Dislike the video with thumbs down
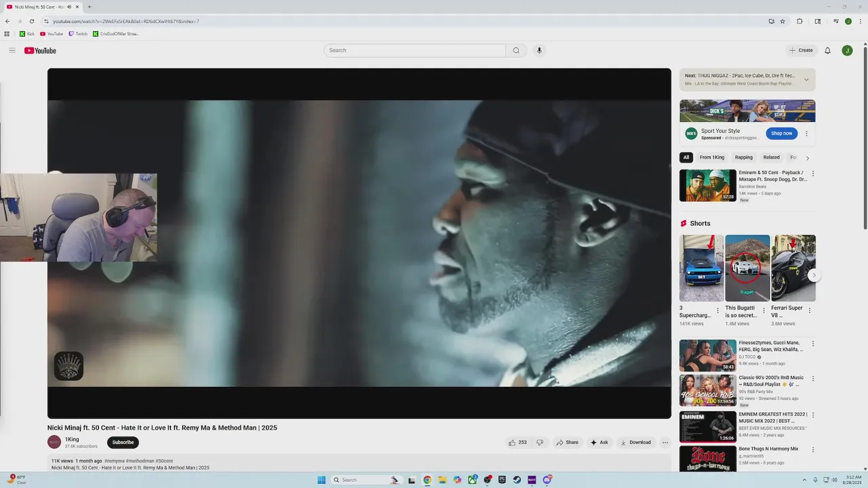The width and height of the screenshot is (868, 488). coord(540,443)
